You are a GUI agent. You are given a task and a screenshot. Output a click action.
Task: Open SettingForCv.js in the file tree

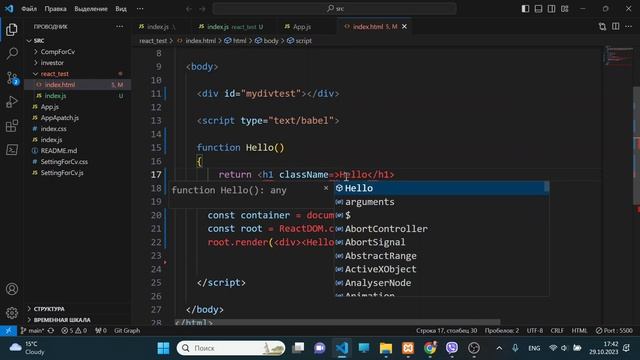click(62, 173)
